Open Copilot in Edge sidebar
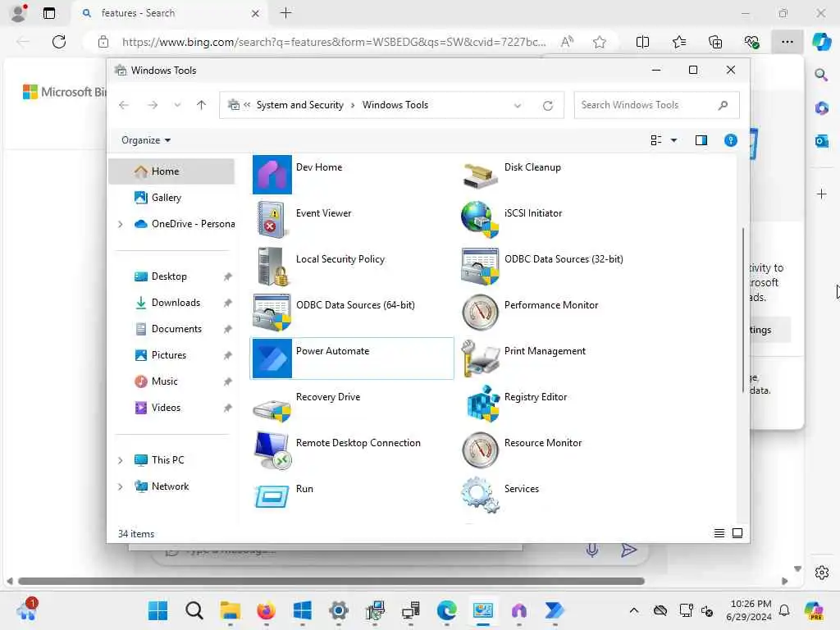The image size is (840, 630). click(821, 42)
